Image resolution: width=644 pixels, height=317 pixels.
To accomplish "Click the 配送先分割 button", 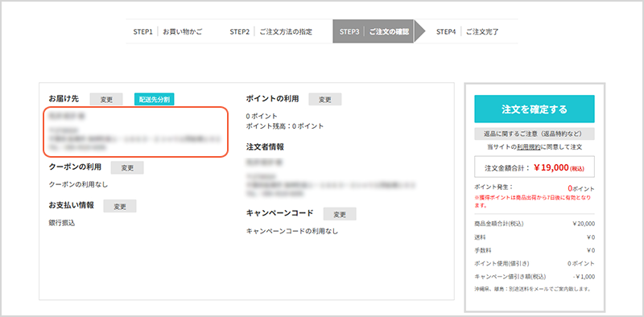I will [x=154, y=100].
